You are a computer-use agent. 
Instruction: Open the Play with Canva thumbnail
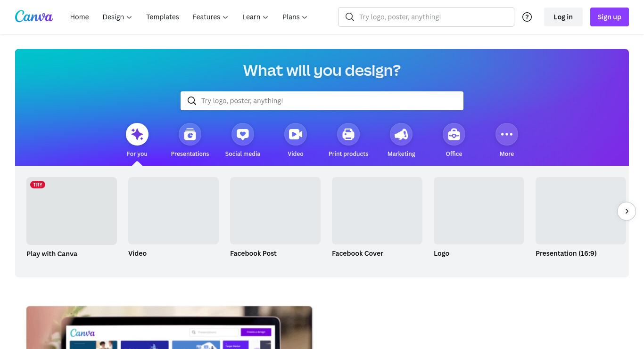pyautogui.click(x=72, y=211)
